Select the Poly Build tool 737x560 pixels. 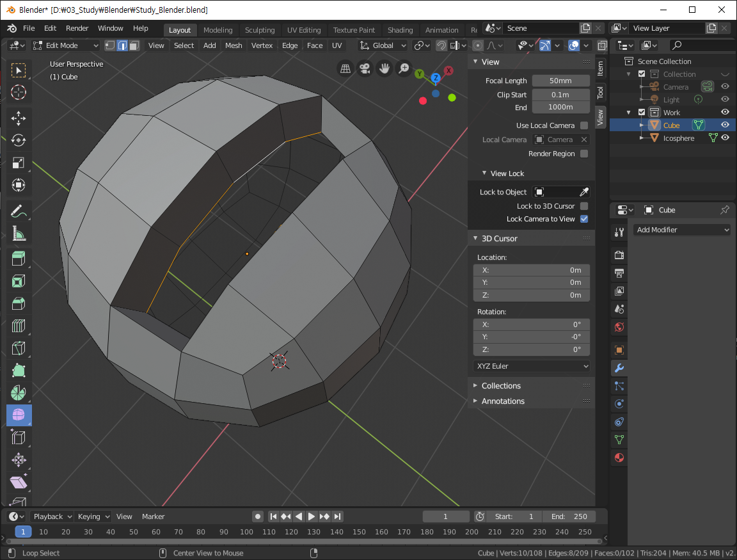[19, 370]
